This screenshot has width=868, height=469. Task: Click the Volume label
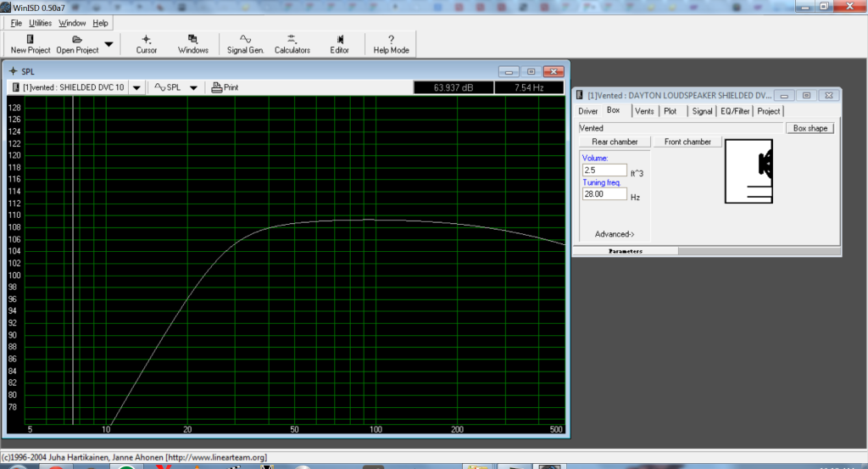point(594,158)
